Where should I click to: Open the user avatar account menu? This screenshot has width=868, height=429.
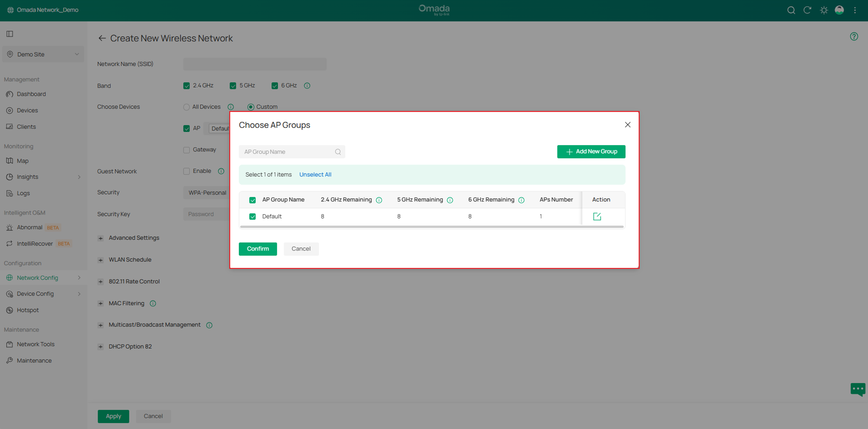click(839, 10)
